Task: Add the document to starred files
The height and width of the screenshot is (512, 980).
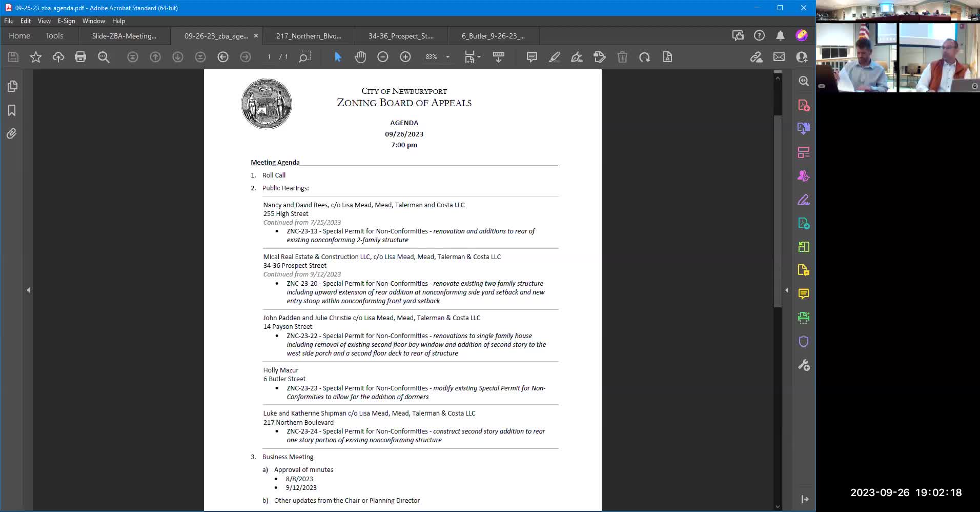Action: [x=36, y=57]
